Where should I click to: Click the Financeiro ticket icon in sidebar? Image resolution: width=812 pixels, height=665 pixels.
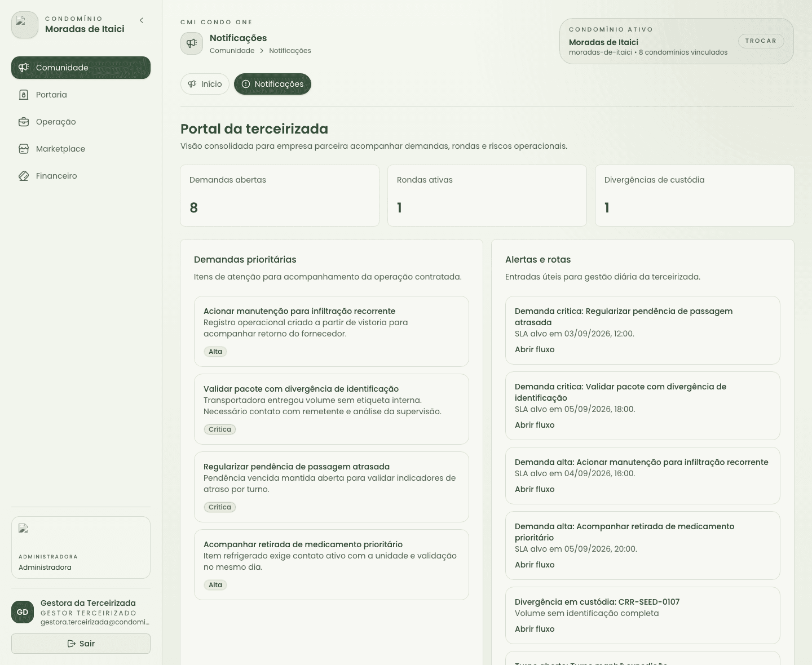(x=24, y=176)
